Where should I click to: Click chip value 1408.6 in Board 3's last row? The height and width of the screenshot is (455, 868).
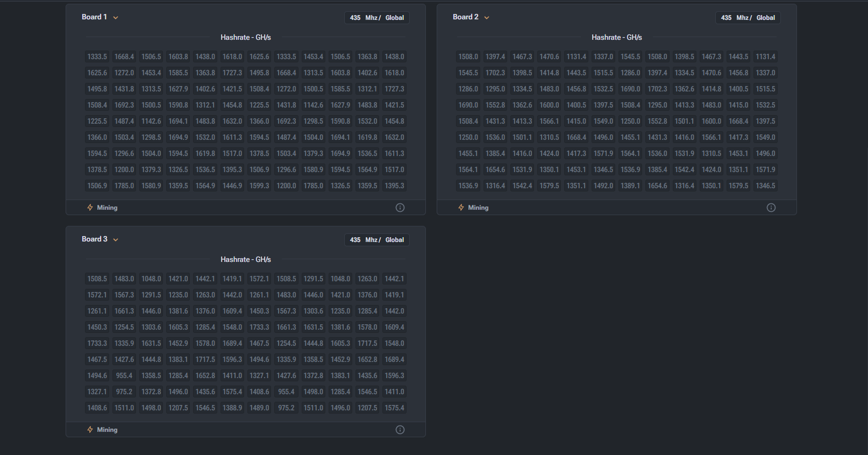pyautogui.click(x=97, y=408)
